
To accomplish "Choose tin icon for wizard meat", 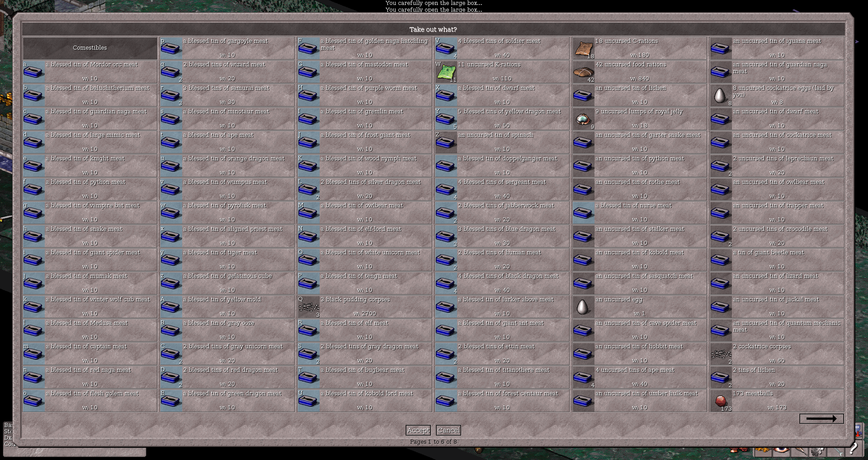I will [171, 72].
